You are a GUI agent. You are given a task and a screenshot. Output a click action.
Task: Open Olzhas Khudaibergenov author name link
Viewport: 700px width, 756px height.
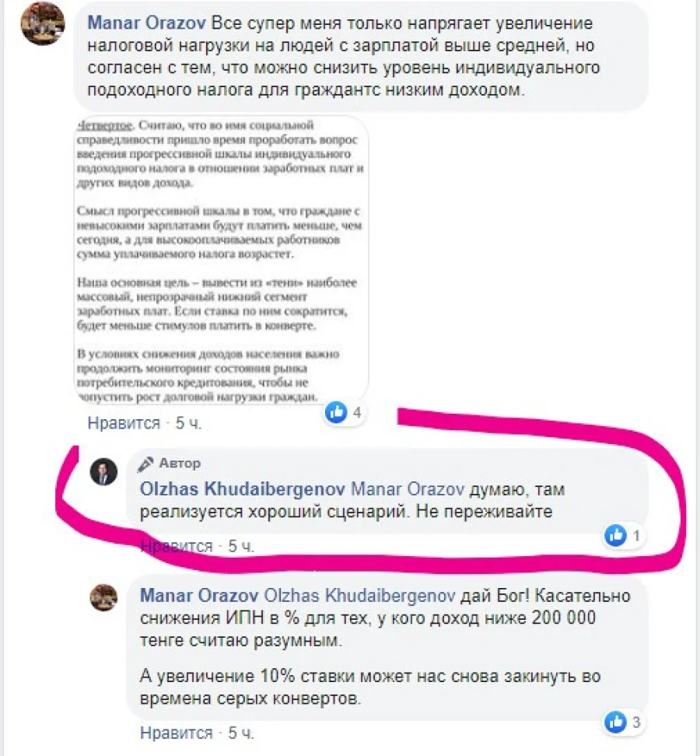[x=243, y=489]
